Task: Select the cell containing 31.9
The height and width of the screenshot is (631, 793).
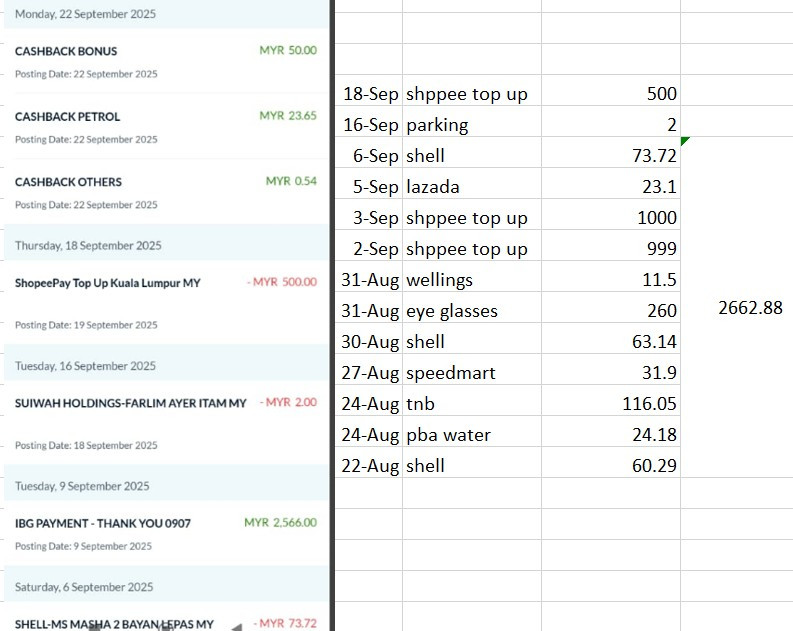Action: (611, 370)
